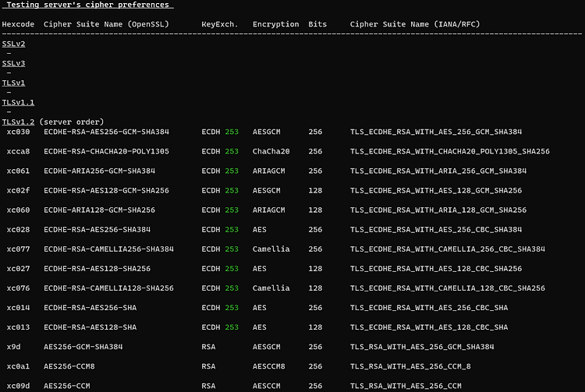Select "TLS_ECDHE_RSA_WITH_CAMELLIA_256_CBC_SHA384" IANA name
This screenshot has height=392, width=585.
(448, 249)
